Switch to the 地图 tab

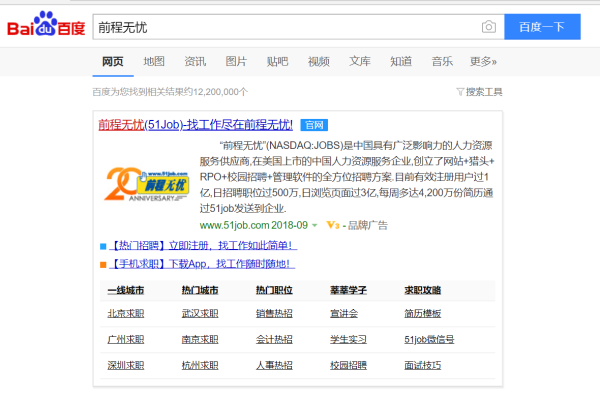pos(154,61)
